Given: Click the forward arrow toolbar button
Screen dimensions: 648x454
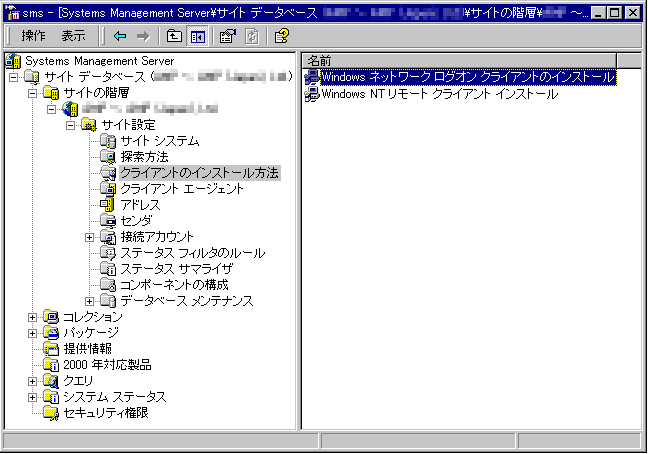Looking at the screenshot, I should point(143,36).
